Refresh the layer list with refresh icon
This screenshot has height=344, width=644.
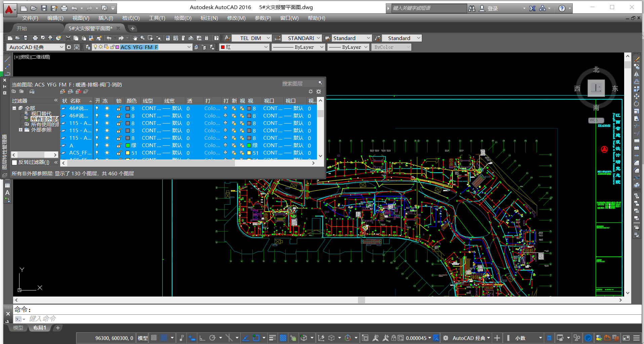click(x=311, y=92)
